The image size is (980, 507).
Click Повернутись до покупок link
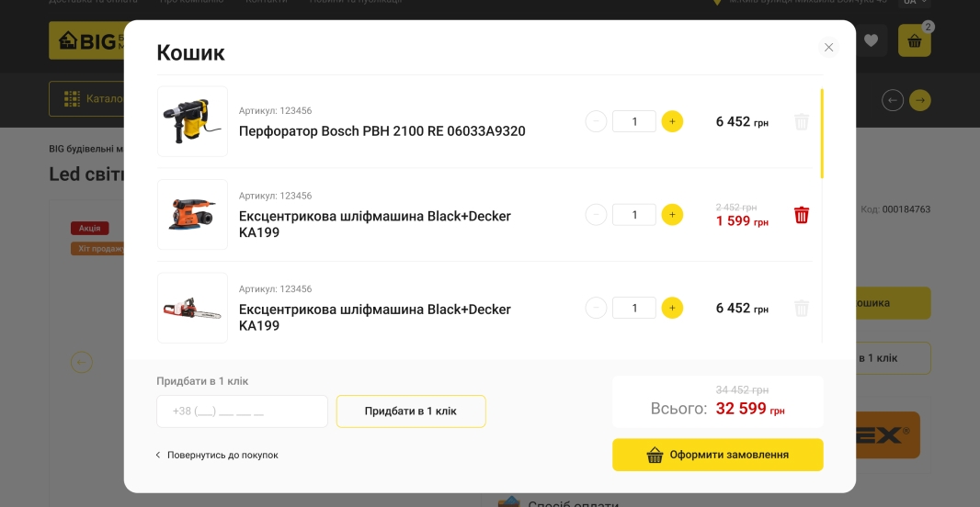[217, 455]
